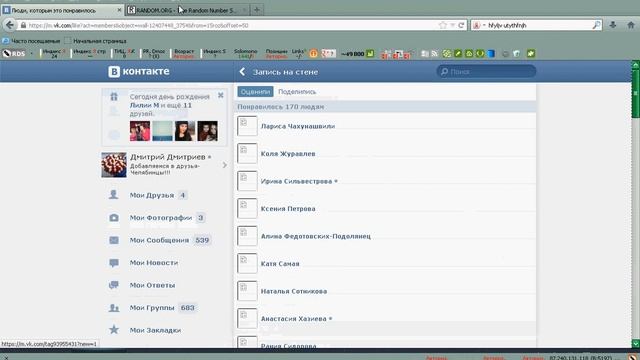Click the group icon for Мои Группы
This screenshot has height=360, width=640.
(x=114, y=308)
